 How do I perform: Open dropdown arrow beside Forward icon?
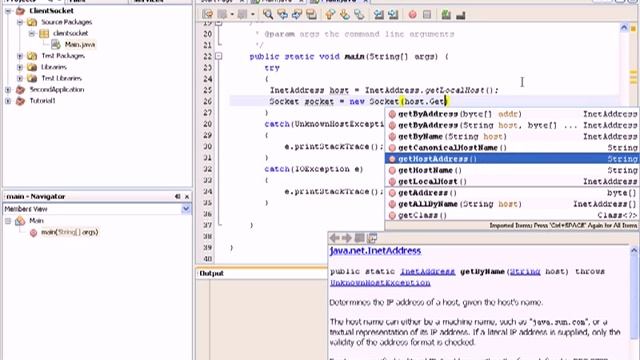pos(253,15)
